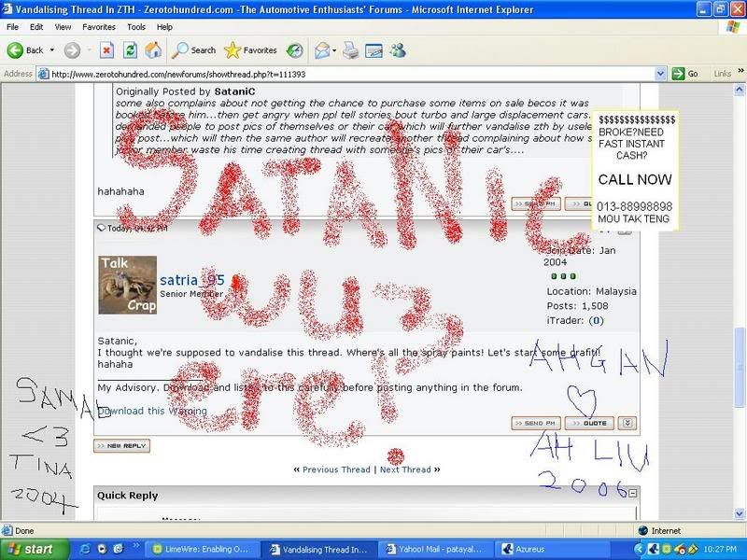Screen dimensions: 747x560
Task: Open the Favorites menu
Action: tap(96, 27)
